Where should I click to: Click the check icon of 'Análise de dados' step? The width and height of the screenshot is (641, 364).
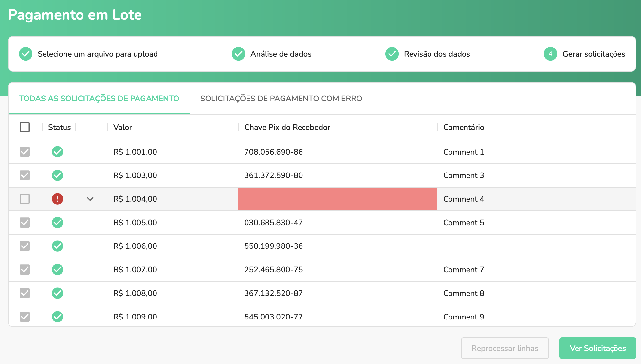pyautogui.click(x=238, y=54)
